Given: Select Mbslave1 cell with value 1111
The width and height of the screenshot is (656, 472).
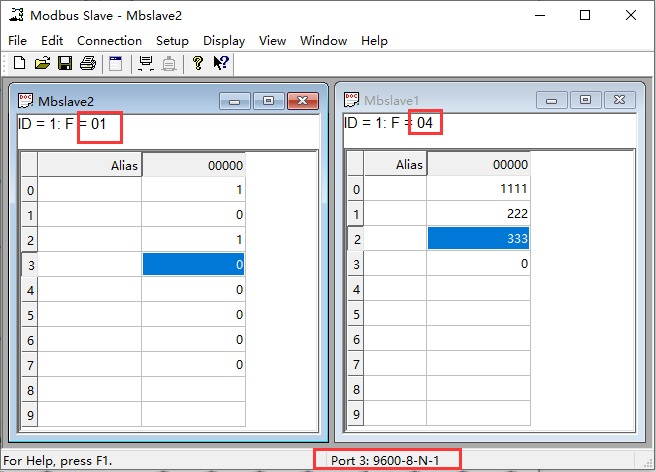Looking at the screenshot, I should 478,189.
